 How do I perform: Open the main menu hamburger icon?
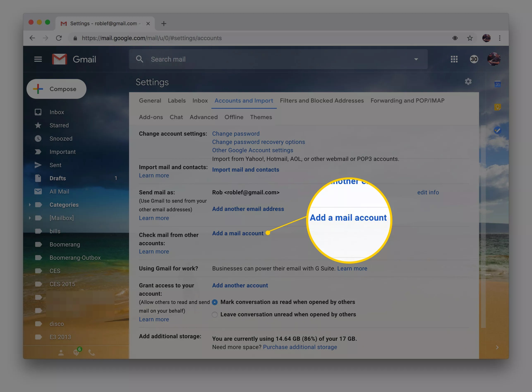pyautogui.click(x=38, y=59)
